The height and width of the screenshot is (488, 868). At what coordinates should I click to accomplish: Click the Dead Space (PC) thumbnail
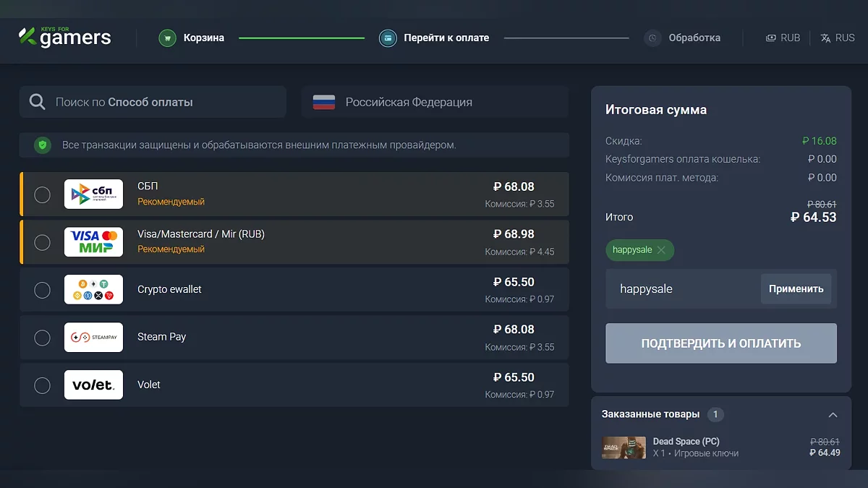tap(624, 448)
